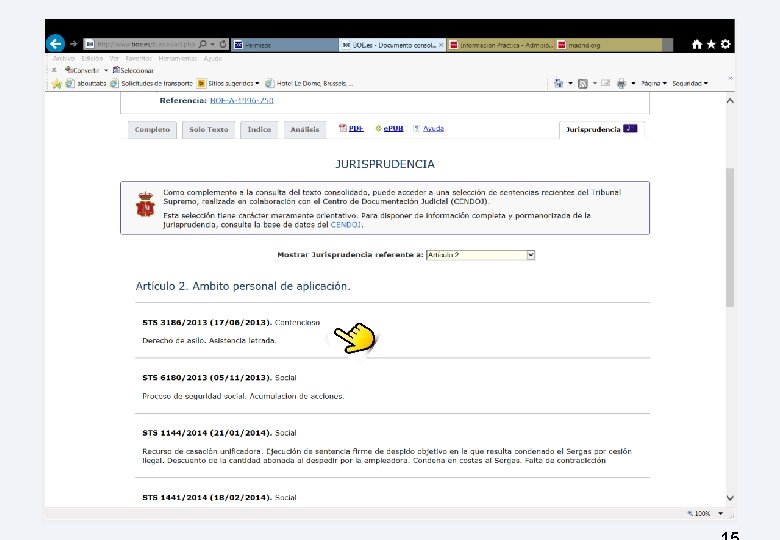Switch to the Permisos browser tab
This screenshot has height=540, width=780.
[x=285, y=45]
